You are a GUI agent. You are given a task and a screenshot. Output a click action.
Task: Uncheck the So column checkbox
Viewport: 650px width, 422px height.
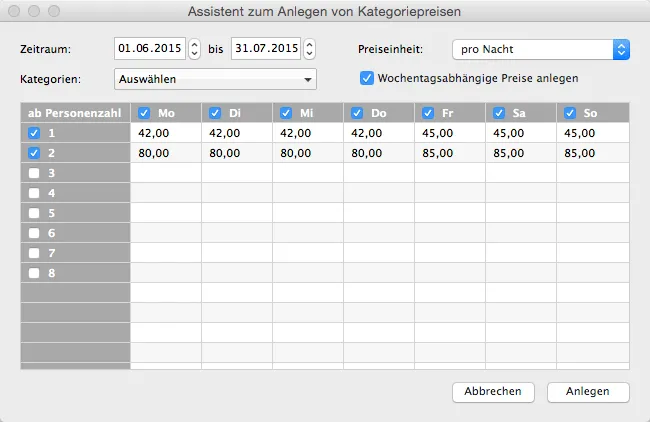click(x=570, y=113)
